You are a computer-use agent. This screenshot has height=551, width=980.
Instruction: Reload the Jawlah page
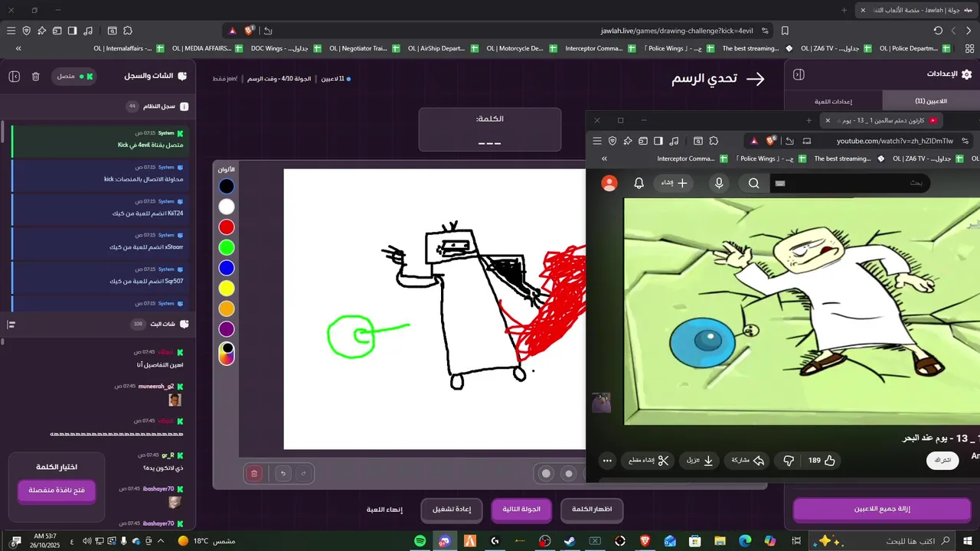coord(938,31)
